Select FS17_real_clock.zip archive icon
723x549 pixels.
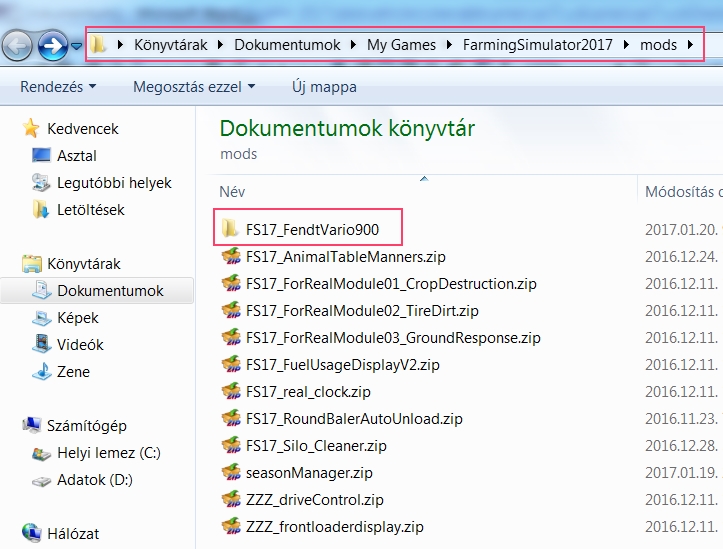pos(231,391)
